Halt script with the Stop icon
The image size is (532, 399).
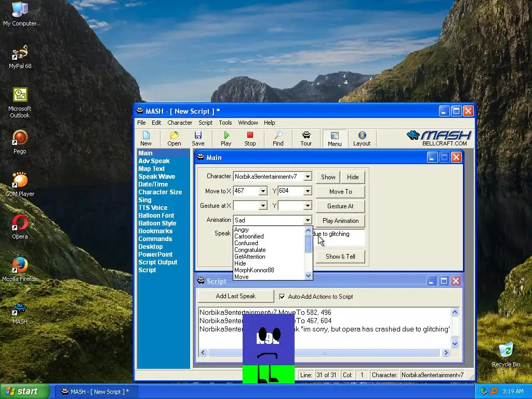point(250,138)
